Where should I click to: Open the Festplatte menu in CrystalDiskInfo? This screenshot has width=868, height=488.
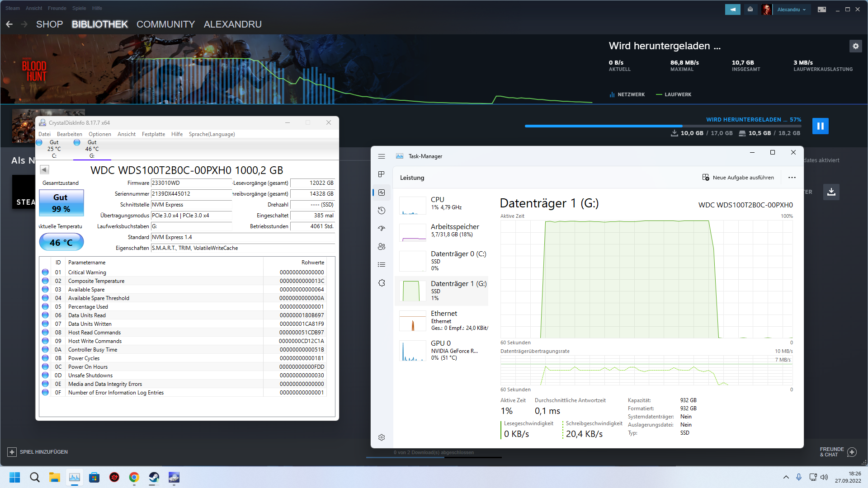click(x=153, y=134)
